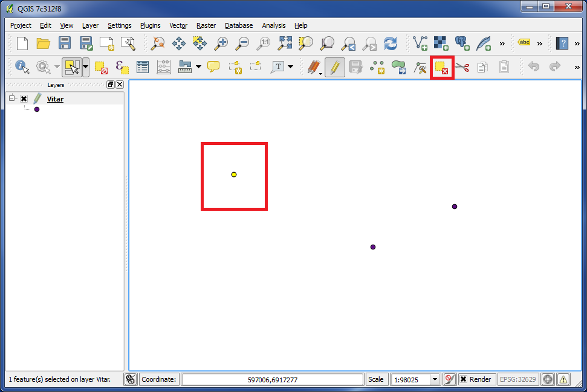Screen dimensions: 587x392
Task: Toggle editing with the pencil button
Action: coord(335,67)
